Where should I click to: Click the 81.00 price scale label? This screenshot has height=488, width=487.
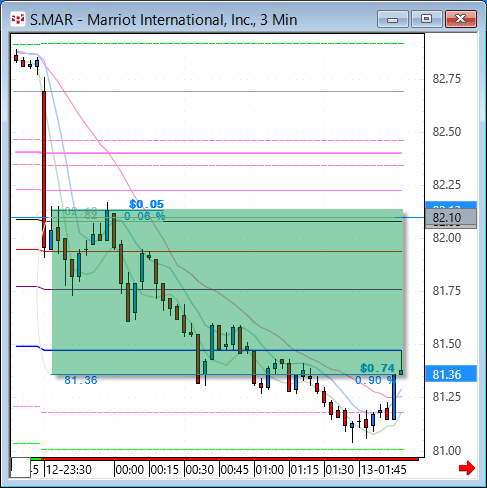pos(447,451)
